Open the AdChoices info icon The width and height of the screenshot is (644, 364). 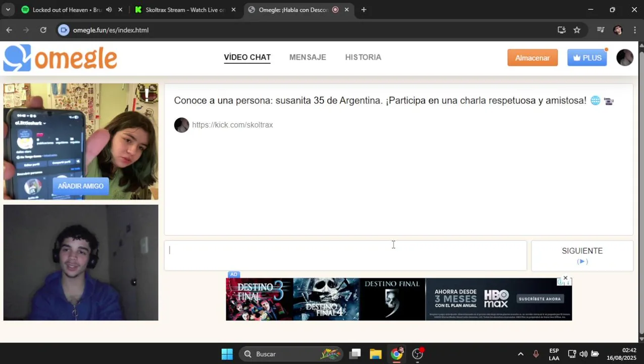560,282
